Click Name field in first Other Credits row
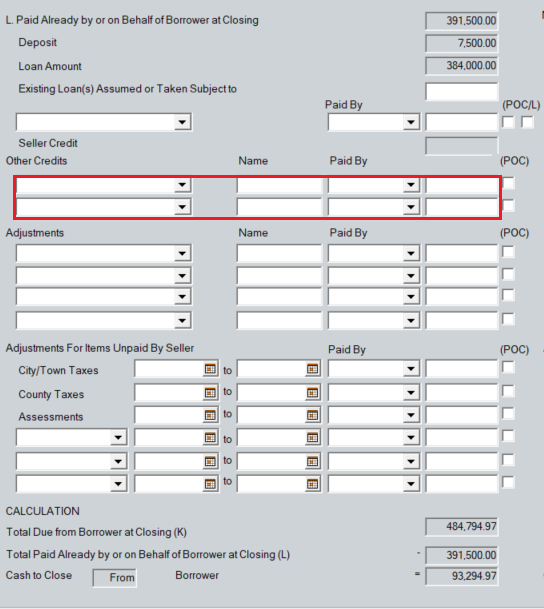544x609 pixels. click(279, 185)
